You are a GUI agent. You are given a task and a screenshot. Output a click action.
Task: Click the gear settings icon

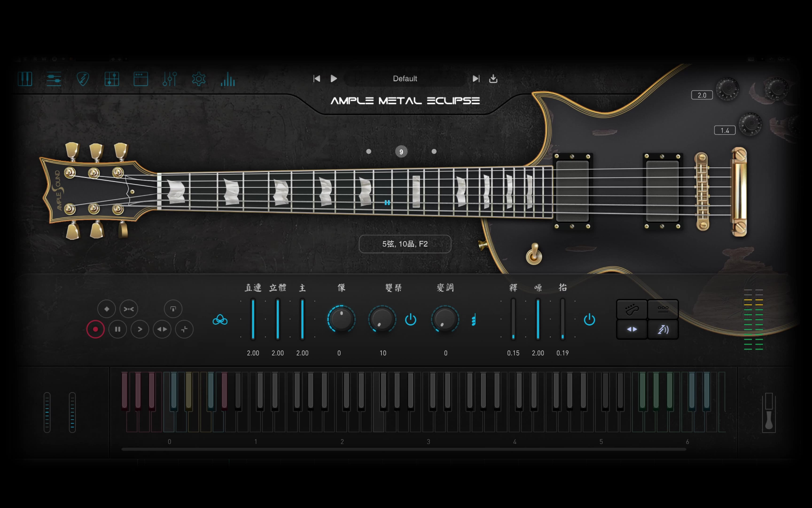[x=198, y=79]
